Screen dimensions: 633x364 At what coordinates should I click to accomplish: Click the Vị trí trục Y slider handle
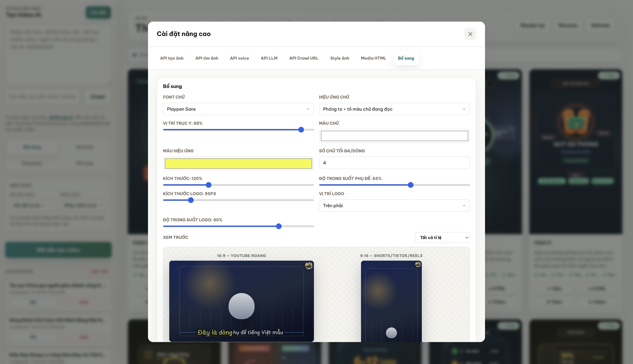[x=301, y=130]
